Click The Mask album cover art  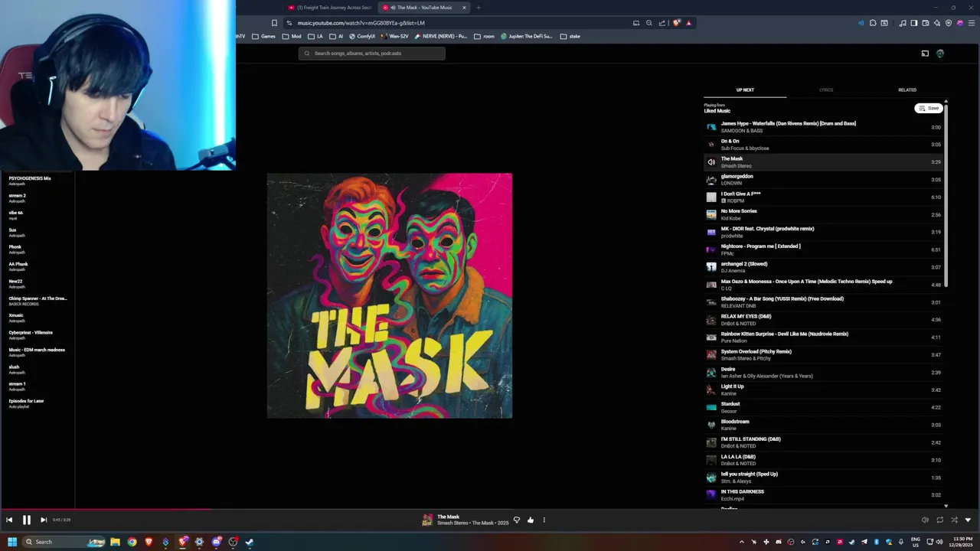[x=390, y=295]
